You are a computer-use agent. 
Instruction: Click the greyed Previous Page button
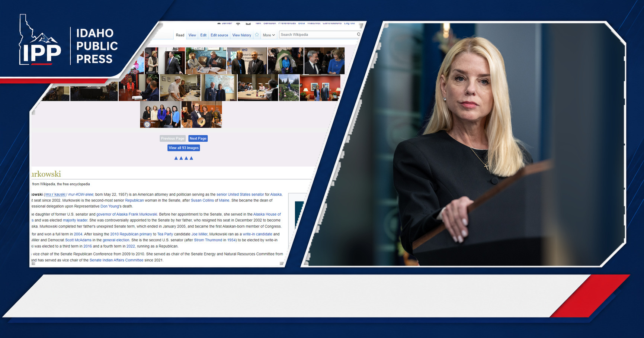pos(173,138)
